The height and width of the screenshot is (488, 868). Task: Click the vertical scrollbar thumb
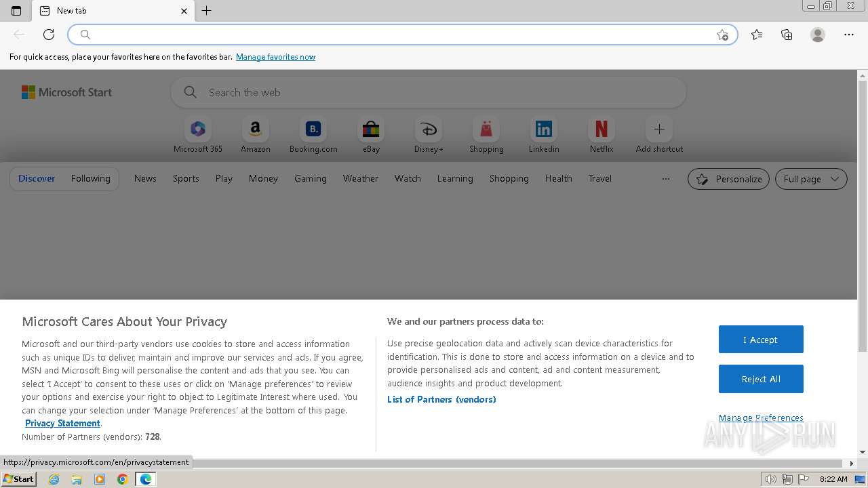click(863, 216)
